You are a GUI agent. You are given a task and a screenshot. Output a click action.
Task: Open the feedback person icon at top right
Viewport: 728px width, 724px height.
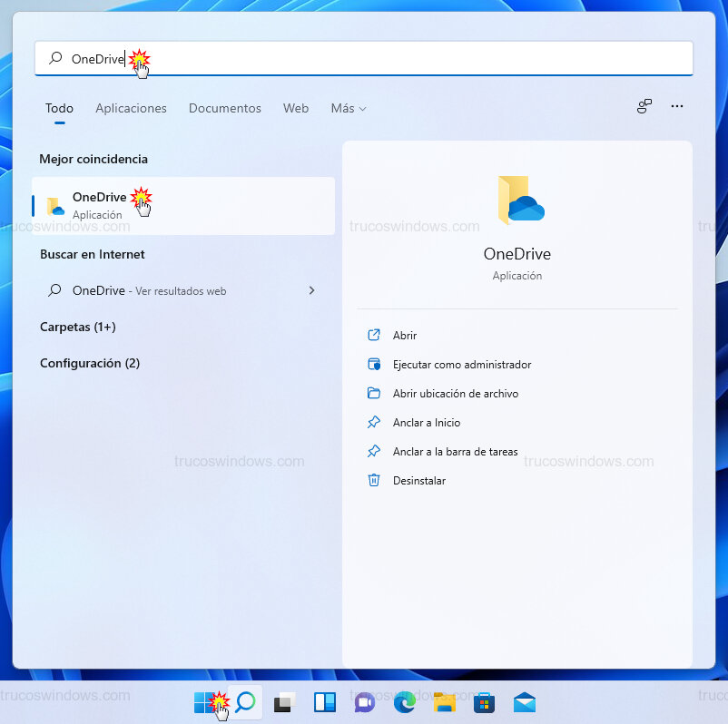point(644,106)
